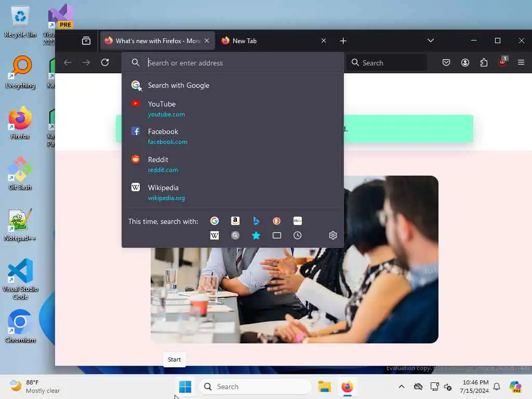Reload the current page
The image size is (532, 399).
(105, 62)
